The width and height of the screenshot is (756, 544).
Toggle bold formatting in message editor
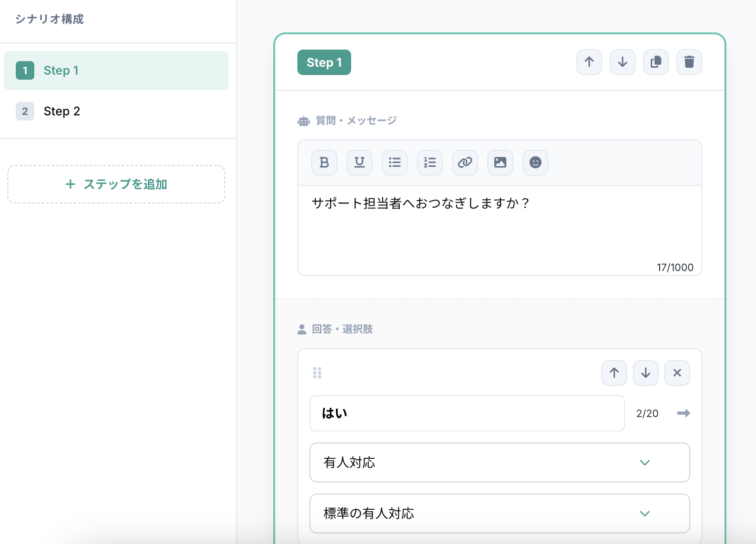[x=324, y=163]
